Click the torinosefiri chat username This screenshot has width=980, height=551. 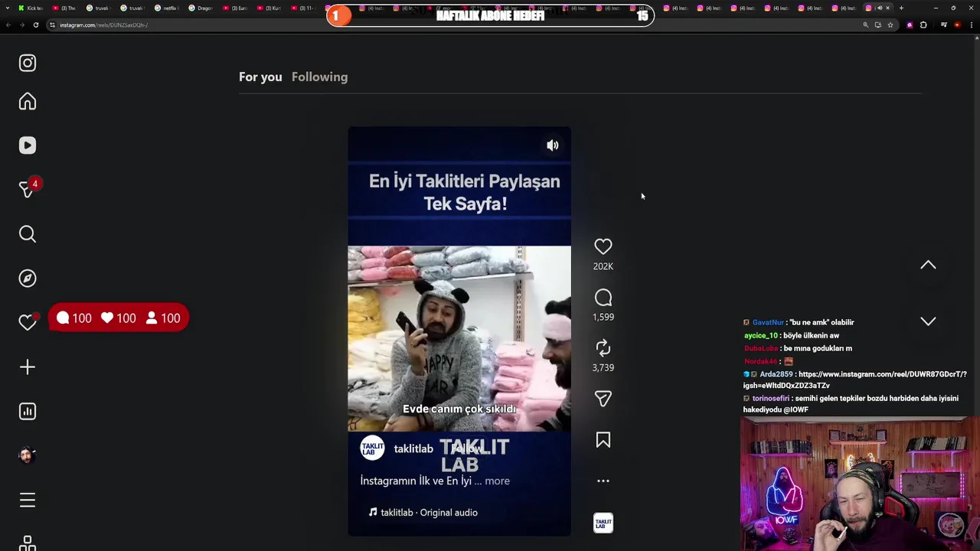(x=770, y=399)
